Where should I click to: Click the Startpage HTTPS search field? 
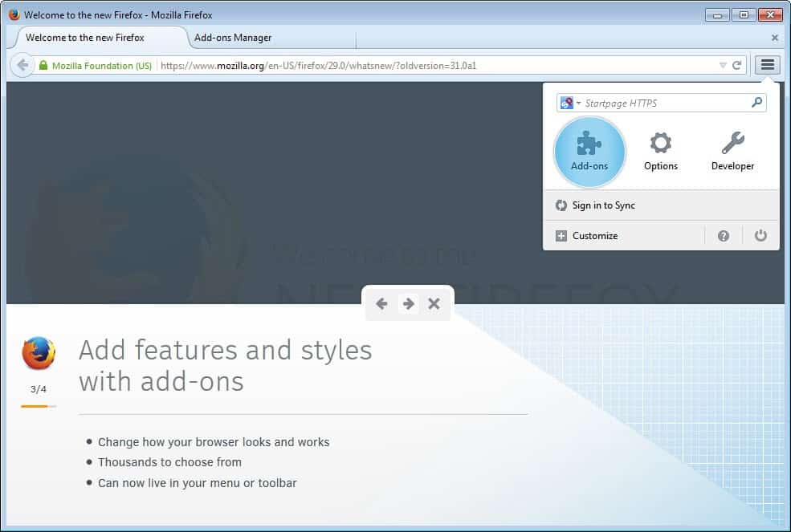[663, 103]
